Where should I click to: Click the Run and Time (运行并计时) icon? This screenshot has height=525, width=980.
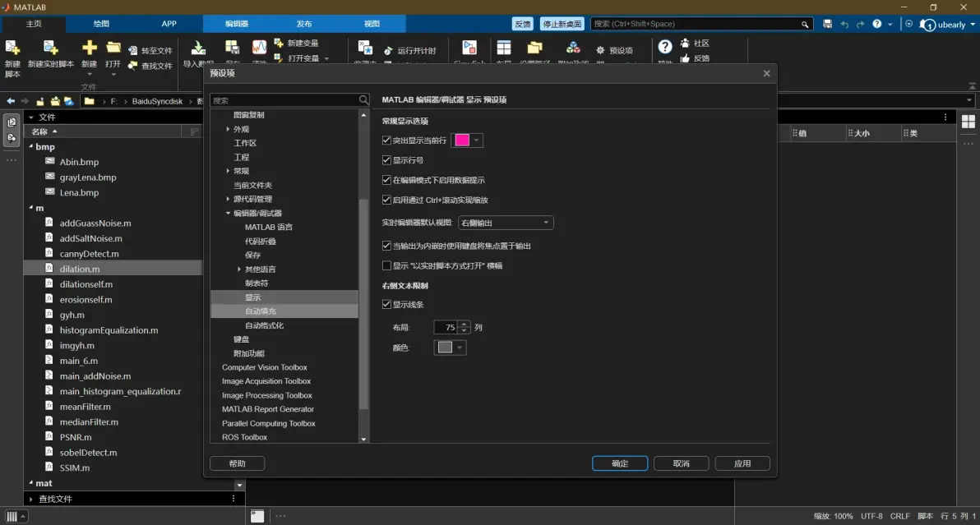tap(388, 51)
